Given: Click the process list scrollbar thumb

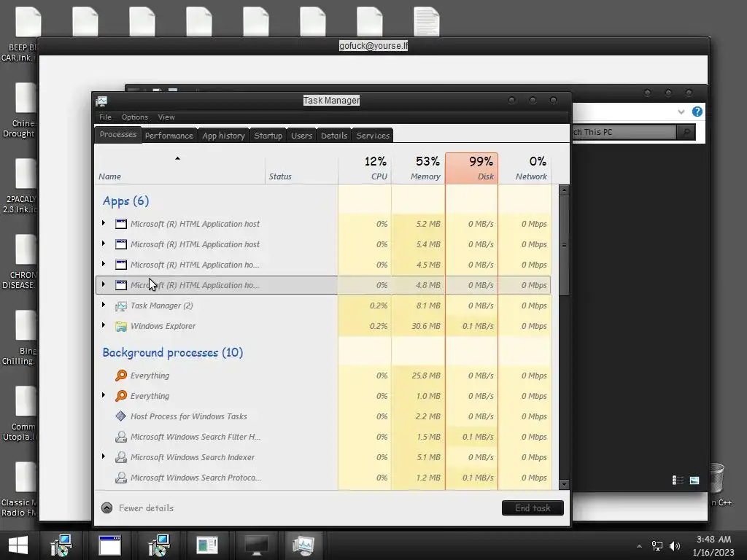Looking at the screenshot, I should click(x=564, y=246).
